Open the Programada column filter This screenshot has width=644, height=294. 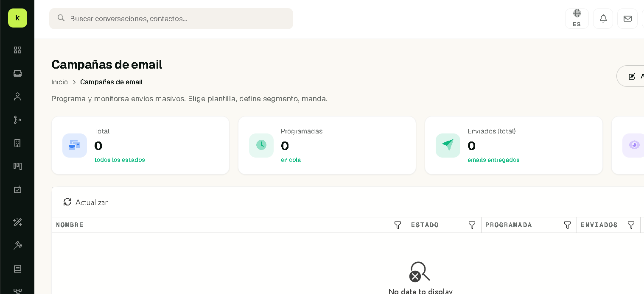[x=567, y=225]
